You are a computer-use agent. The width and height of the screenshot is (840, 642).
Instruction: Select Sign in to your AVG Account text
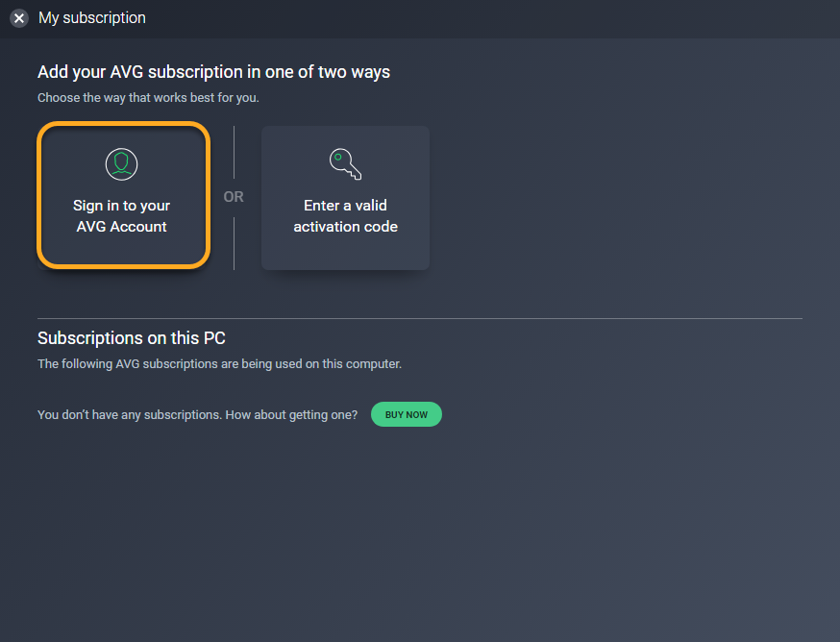[x=122, y=216]
